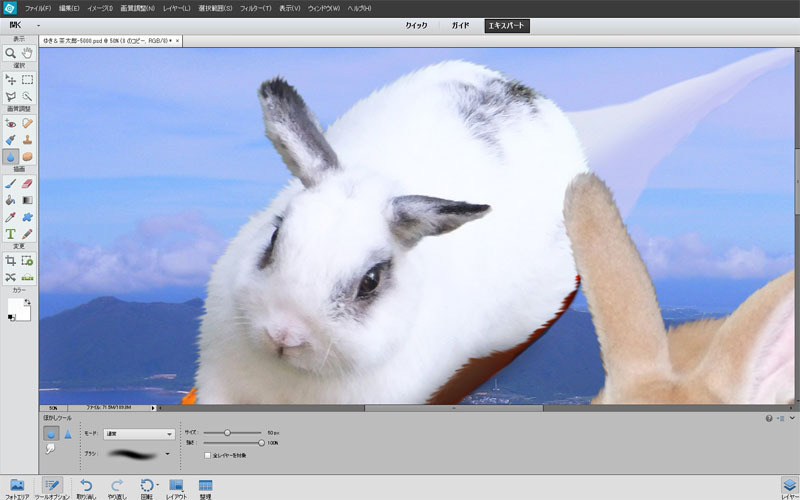Open the Photo Bin button
The image size is (800, 500).
point(17,489)
